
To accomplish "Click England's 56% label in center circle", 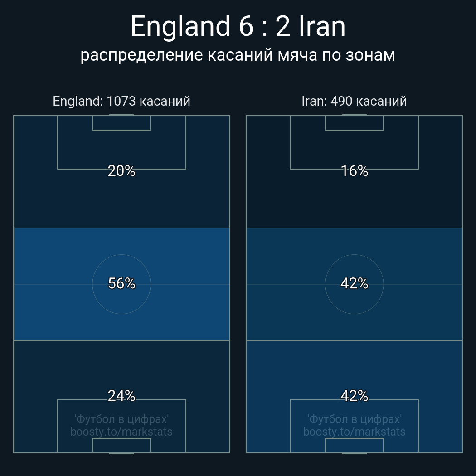I will [x=121, y=283].
